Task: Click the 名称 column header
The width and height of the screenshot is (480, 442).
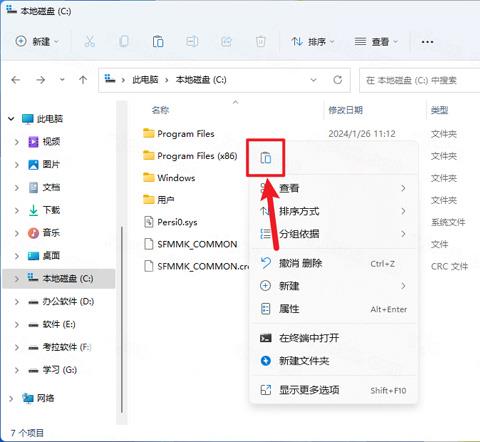Action: click(x=160, y=110)
